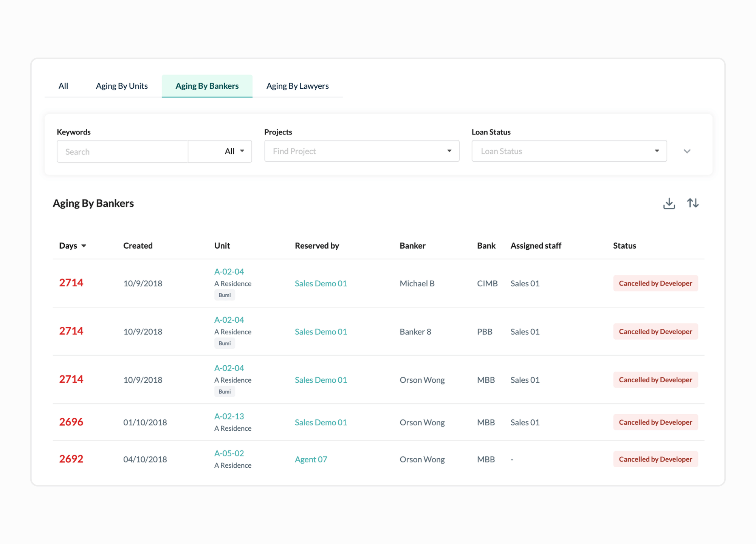Download the Aging By Bankers report
Image resolution: width=756 pixels, height=544 pixels.
(669, 203)
